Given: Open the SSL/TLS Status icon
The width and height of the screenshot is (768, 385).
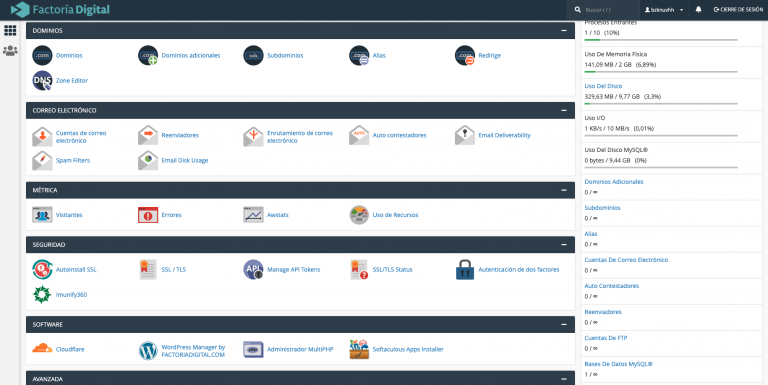Looking at the screenshot, I should coord(359,269).
